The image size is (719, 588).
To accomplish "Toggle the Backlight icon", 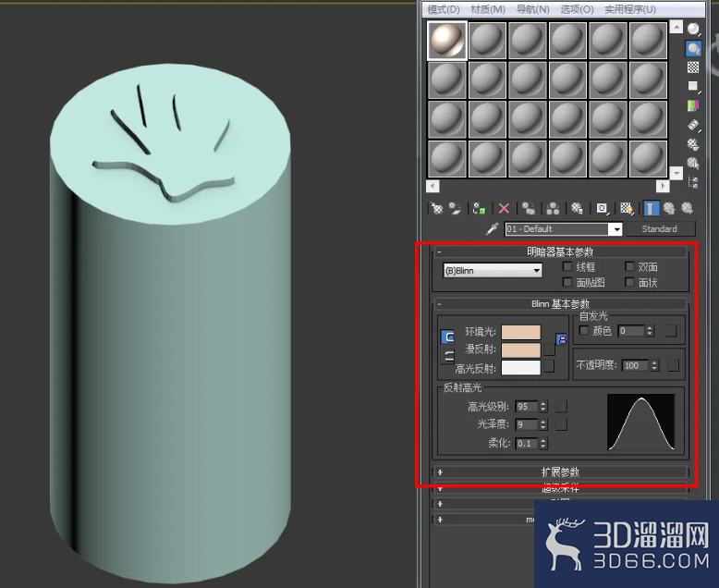I will 693,48.
